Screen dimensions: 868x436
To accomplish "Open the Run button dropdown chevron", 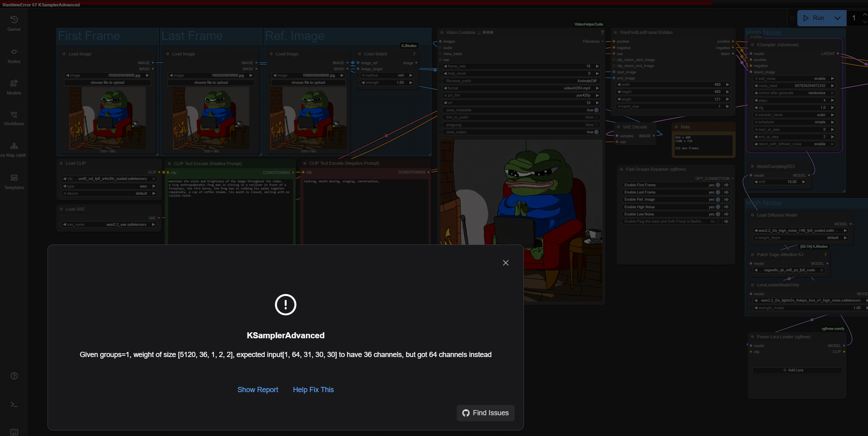I will [838, 18].
